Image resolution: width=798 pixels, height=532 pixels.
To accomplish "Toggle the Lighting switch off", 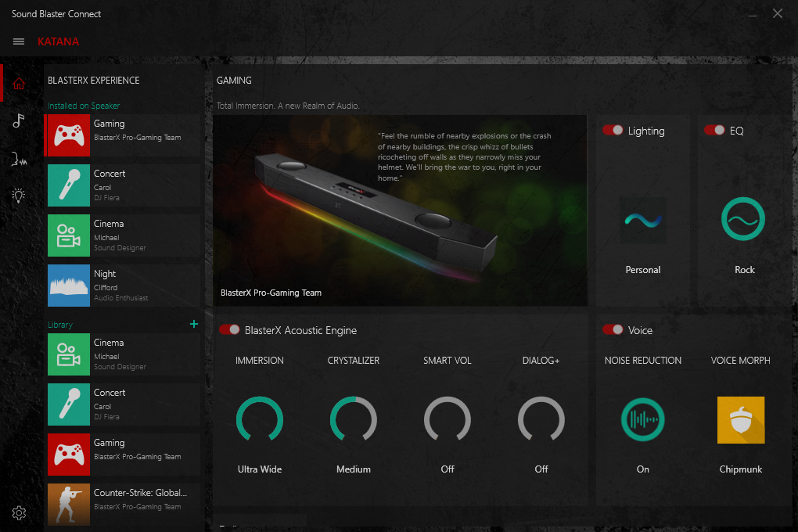I will [613, 131].
